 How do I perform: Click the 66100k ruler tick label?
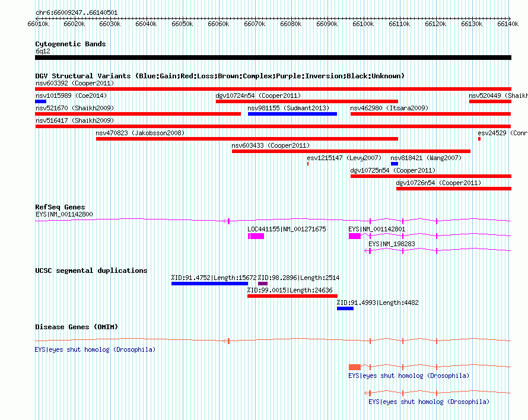coord(363,24)
